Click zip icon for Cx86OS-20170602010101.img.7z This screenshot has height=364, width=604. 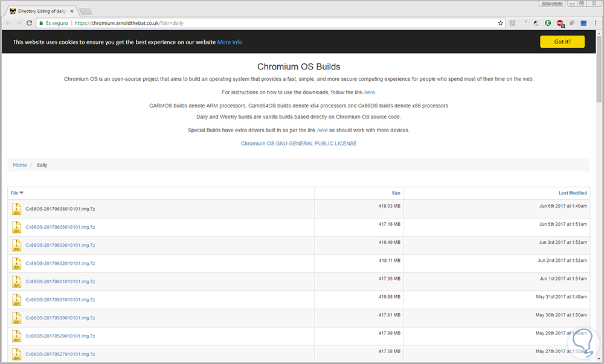coord(16,264)
